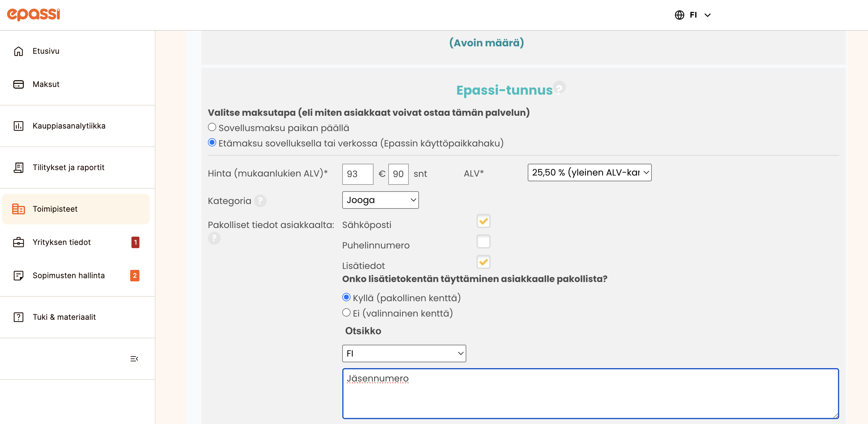Open the Kategoria help tooltip
The height and width of the screenshot is (424, 868).
pos(260,201)
